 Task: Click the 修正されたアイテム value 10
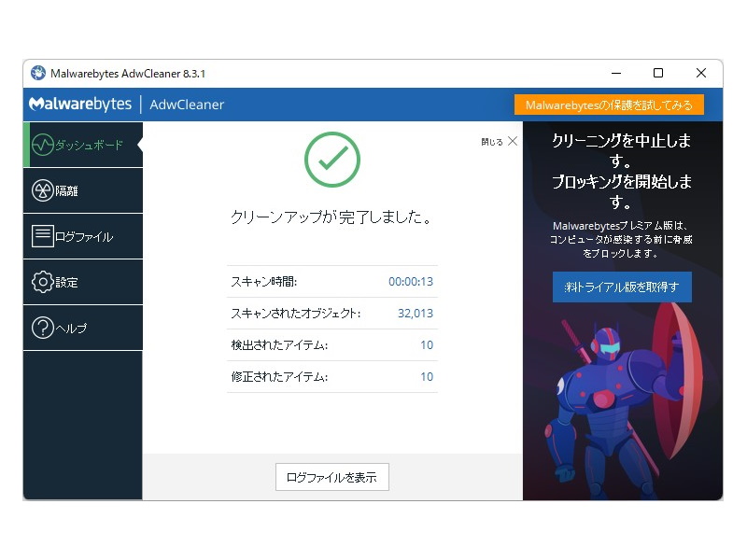(427, 377)
